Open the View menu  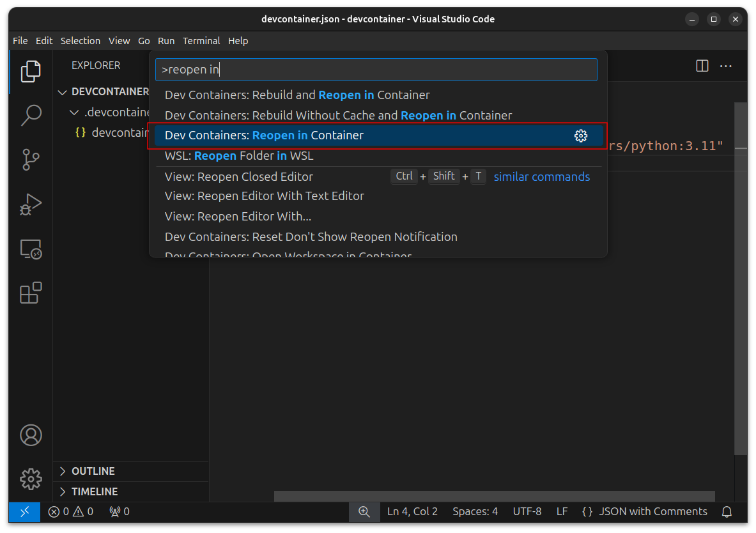(119, 41)
